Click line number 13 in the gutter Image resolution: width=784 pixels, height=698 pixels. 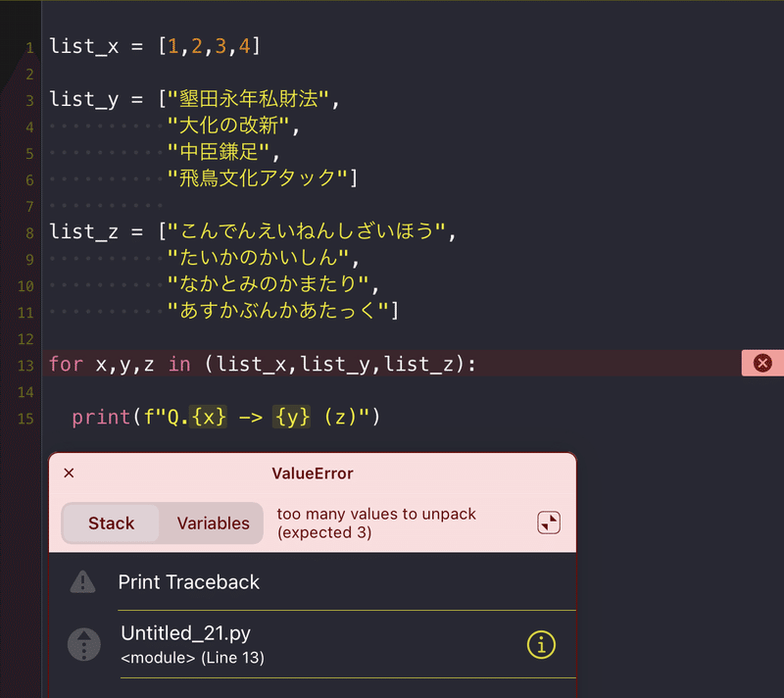pos(25,363)
